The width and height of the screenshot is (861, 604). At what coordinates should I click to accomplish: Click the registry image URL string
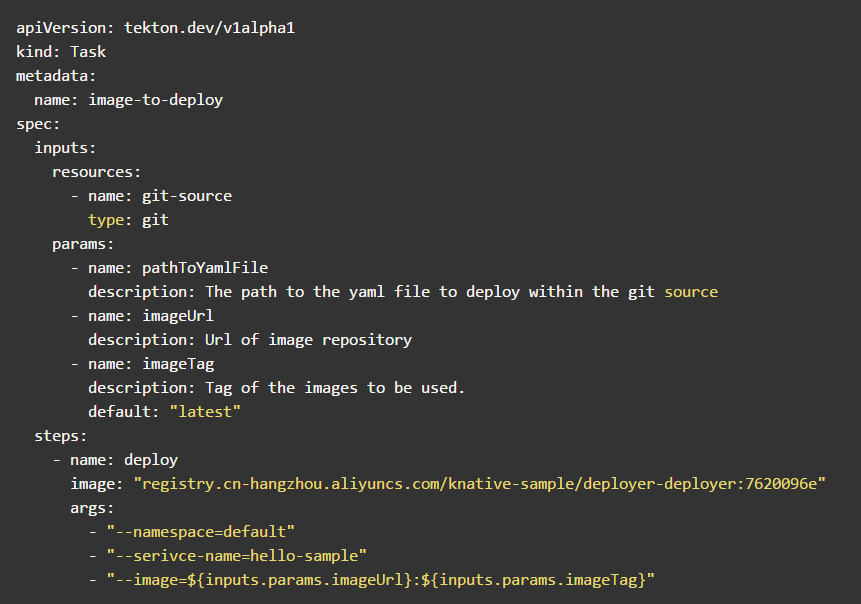tap(479, 484)
